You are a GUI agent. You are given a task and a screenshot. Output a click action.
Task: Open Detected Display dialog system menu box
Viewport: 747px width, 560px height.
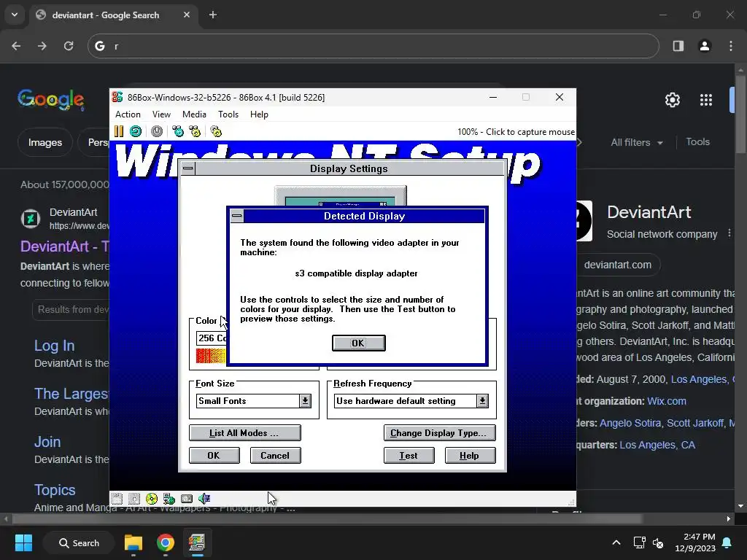click(x=237, y=216)
